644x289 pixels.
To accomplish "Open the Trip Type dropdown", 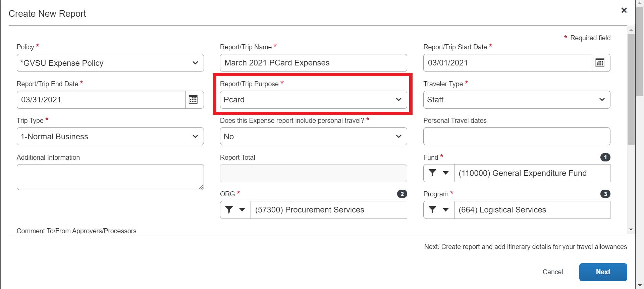I will click(110, 137).
